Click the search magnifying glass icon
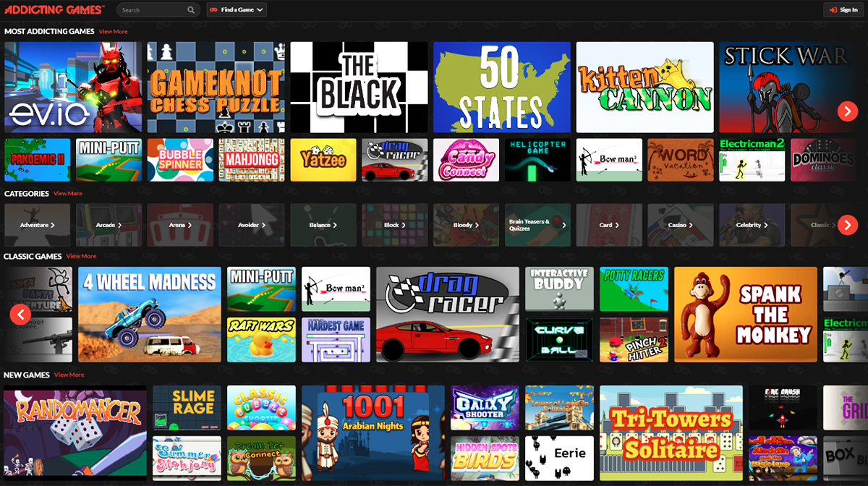 pos(190,9)
